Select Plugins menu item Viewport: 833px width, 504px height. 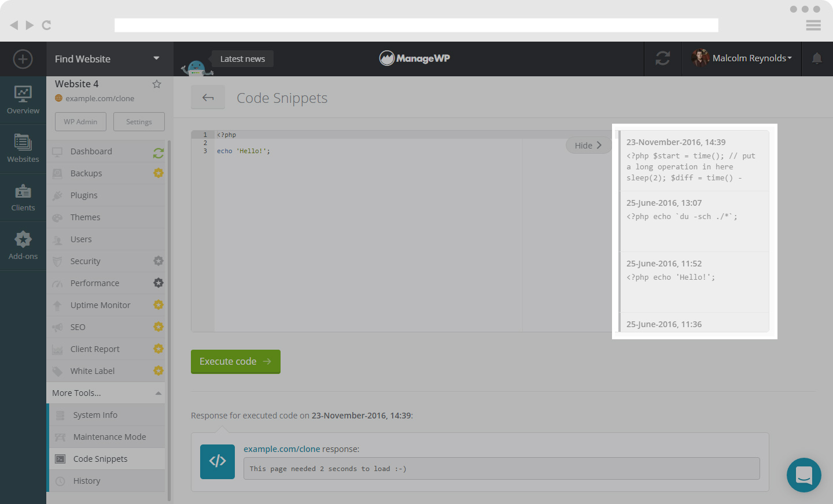click(x=106, y=195)
